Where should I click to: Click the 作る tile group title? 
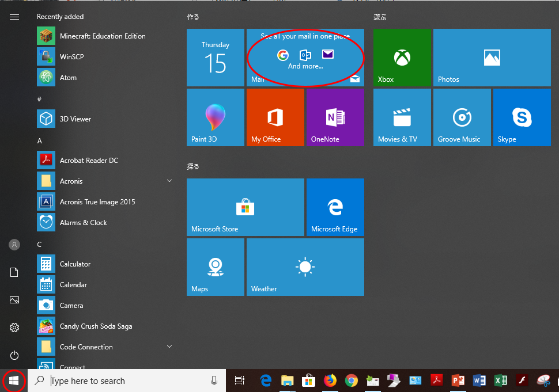pyautogui.click(x=193, y=17)
